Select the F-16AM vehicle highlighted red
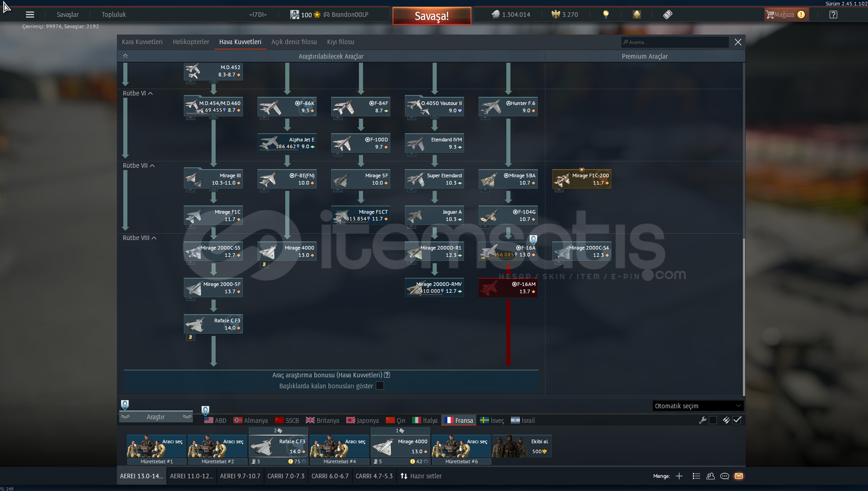868x491 pixels. [508, 288]
